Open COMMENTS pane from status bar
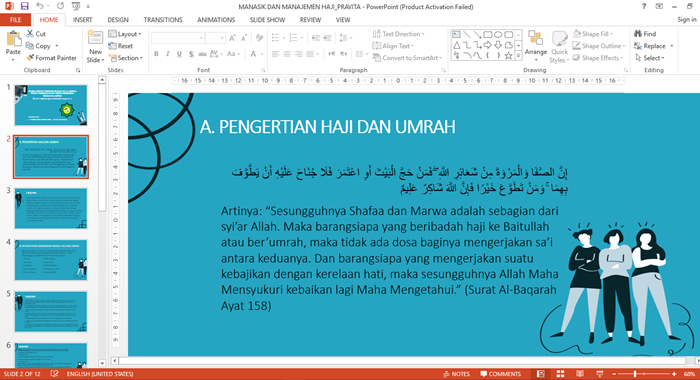The image size is (700, 380). (x=500, y=374)
